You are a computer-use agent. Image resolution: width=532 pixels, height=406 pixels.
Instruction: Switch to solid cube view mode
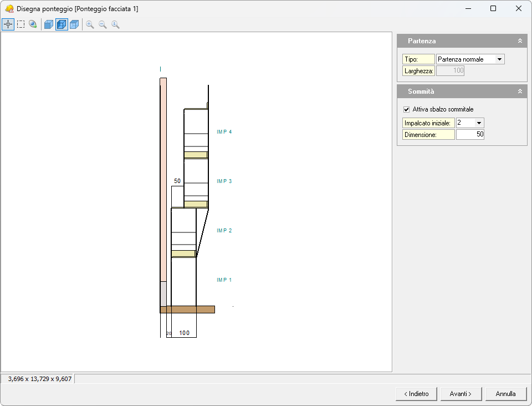coord(49,24)
